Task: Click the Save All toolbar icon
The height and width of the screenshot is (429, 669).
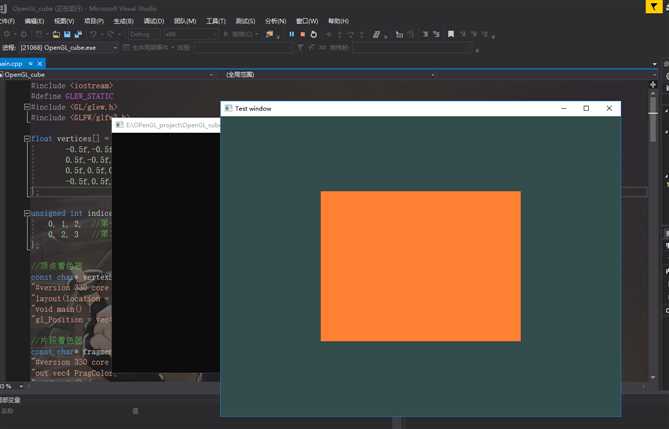Action: tap(76, 34)
